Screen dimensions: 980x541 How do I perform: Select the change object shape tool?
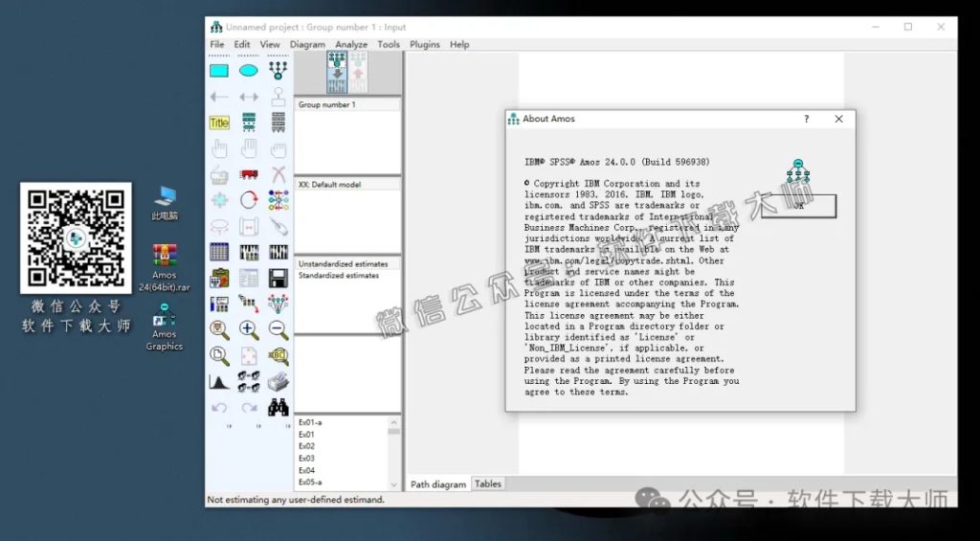[219, 200]
